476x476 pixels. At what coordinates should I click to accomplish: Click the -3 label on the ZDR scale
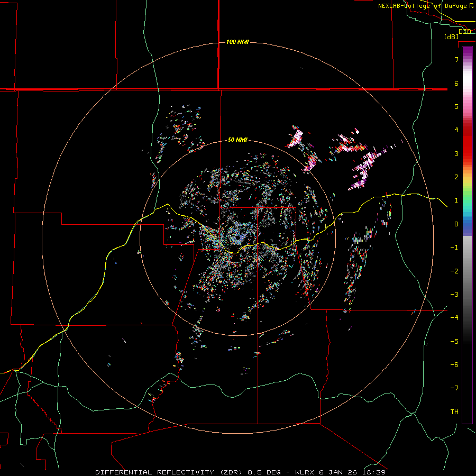click(x=454, y=294)
